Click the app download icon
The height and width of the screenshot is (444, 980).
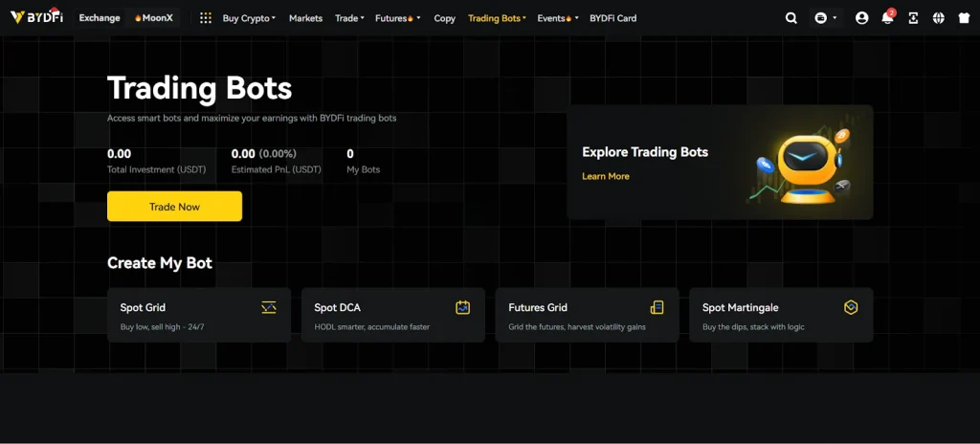tap(913, 18)
